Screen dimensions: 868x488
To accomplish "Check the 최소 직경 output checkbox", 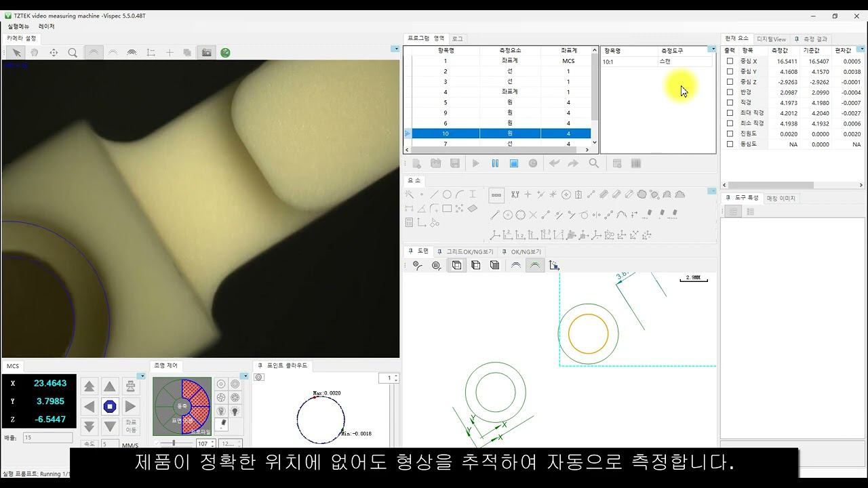I will [730, 123].
